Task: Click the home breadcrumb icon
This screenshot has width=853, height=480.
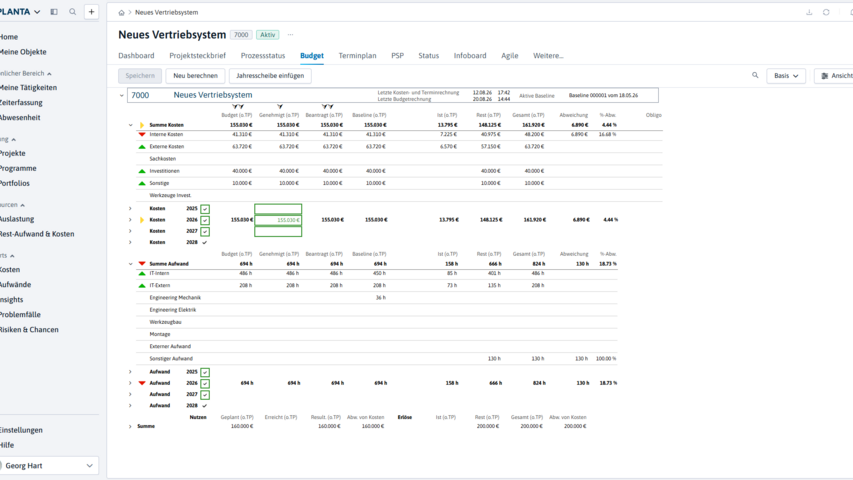Action: [x=121, y=13]
